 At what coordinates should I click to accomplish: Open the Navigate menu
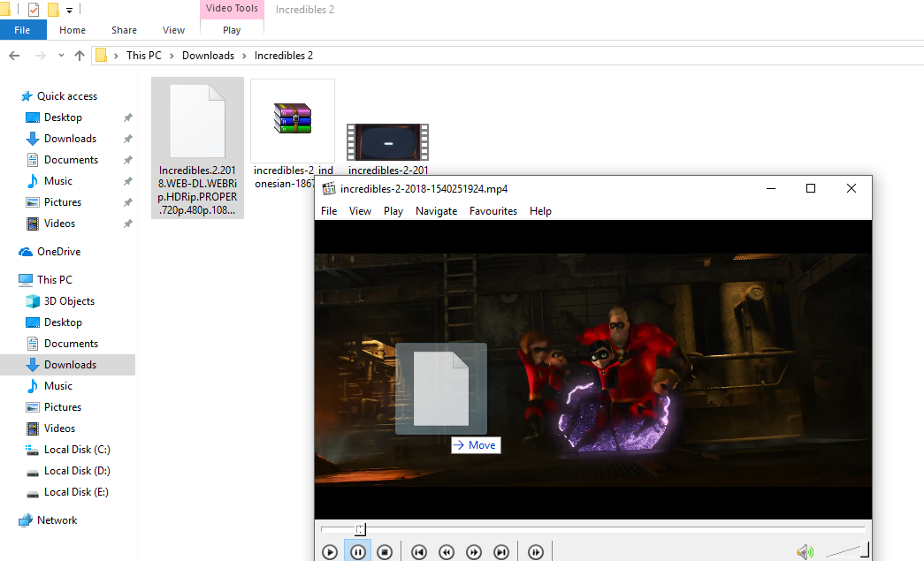tap(436, 211)
